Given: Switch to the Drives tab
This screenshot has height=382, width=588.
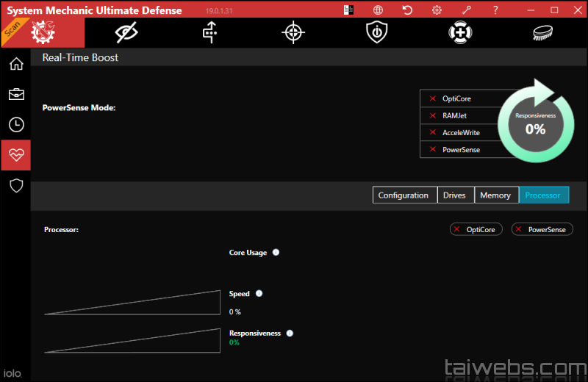Looking at the screenshot, I should coord(454,195).
